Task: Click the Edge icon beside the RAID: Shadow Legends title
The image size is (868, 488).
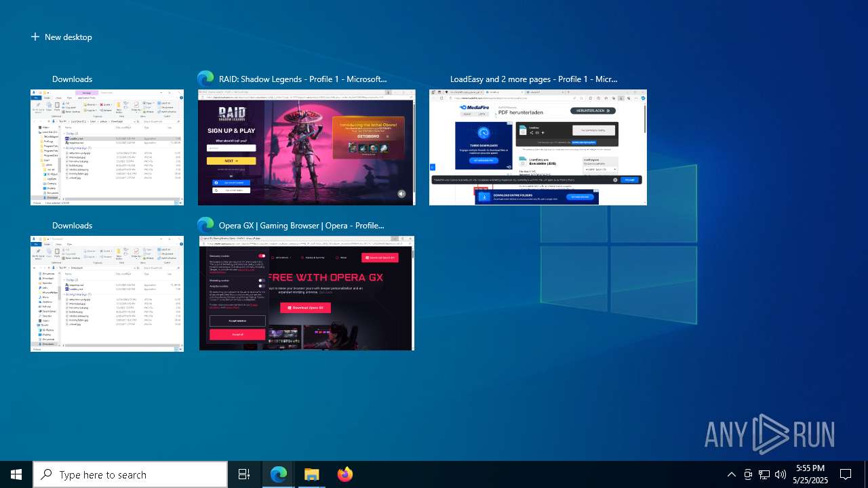Action: click(205, 79)
